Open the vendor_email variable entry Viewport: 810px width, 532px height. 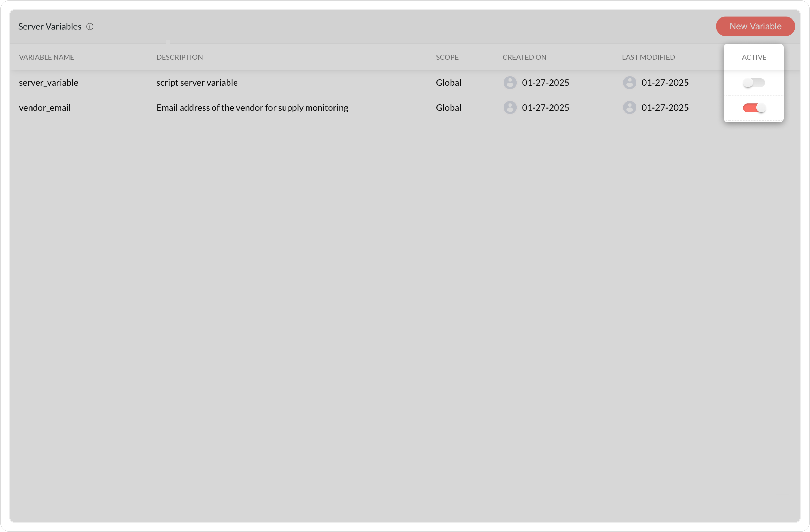[x=45, y=107]
